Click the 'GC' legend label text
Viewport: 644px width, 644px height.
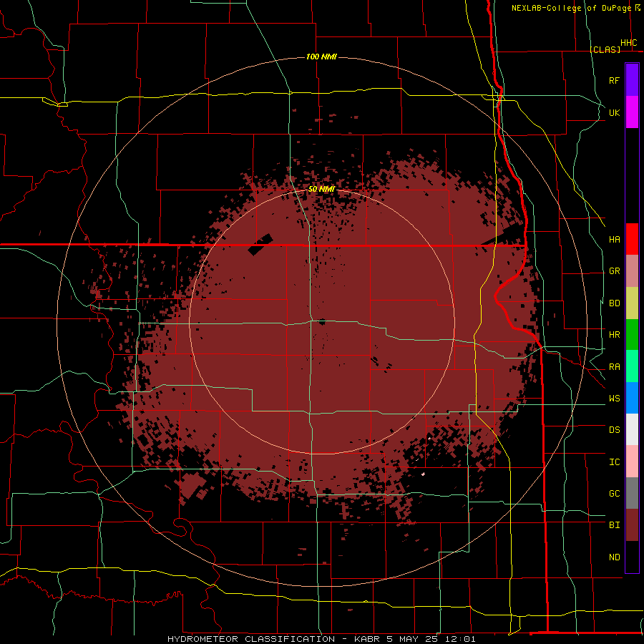coord(614,493)
